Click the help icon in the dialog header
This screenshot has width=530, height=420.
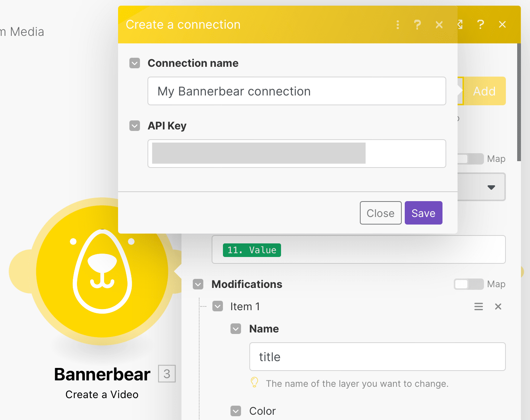417,25
